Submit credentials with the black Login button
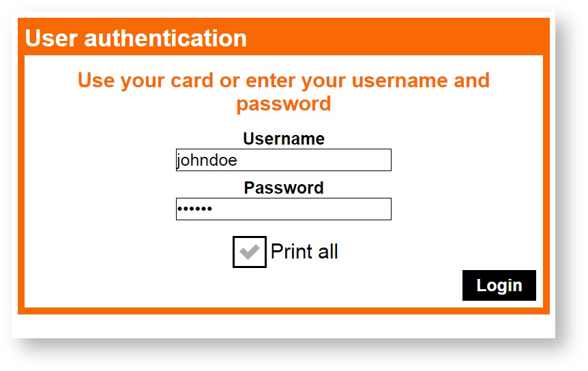 (499, 285)
